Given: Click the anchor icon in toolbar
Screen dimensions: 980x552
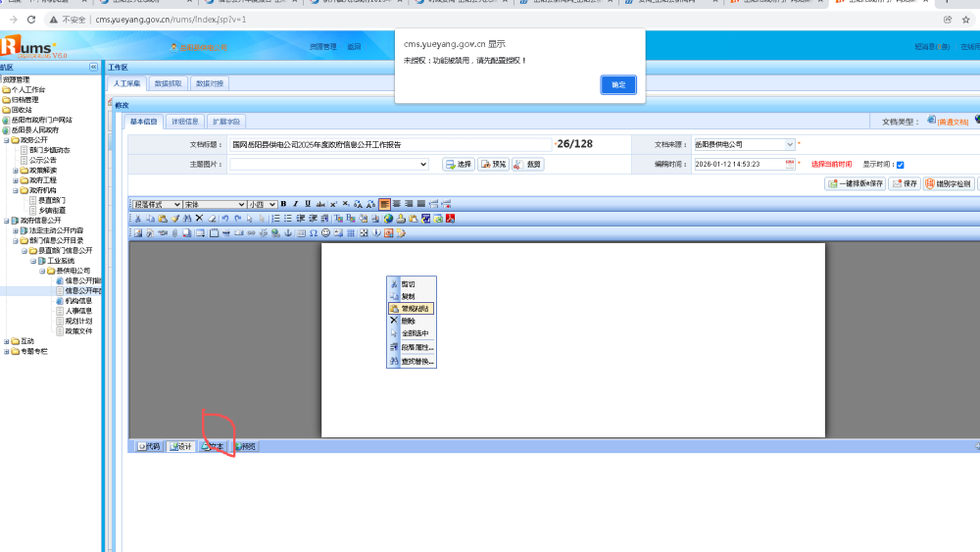Looking at the screenshot, I should tap(288, 233).
